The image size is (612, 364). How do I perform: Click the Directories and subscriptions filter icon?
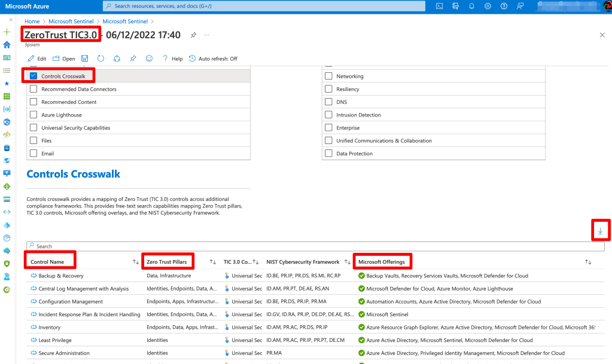(x=455, y=6)
